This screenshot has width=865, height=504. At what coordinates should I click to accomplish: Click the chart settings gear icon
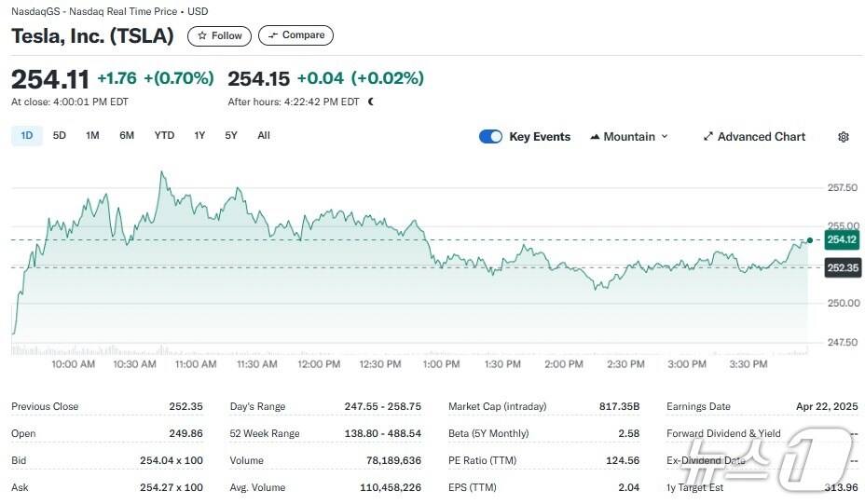[x=844, y=137]
